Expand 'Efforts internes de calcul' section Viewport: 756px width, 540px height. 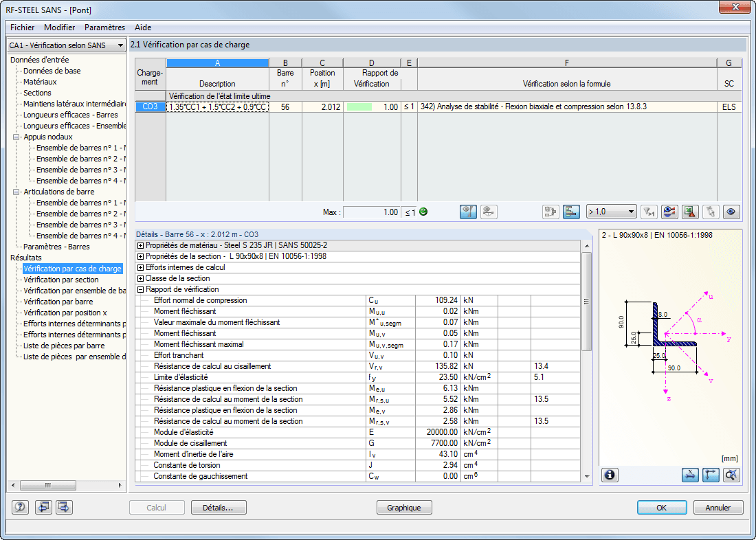tap(140, 268)
